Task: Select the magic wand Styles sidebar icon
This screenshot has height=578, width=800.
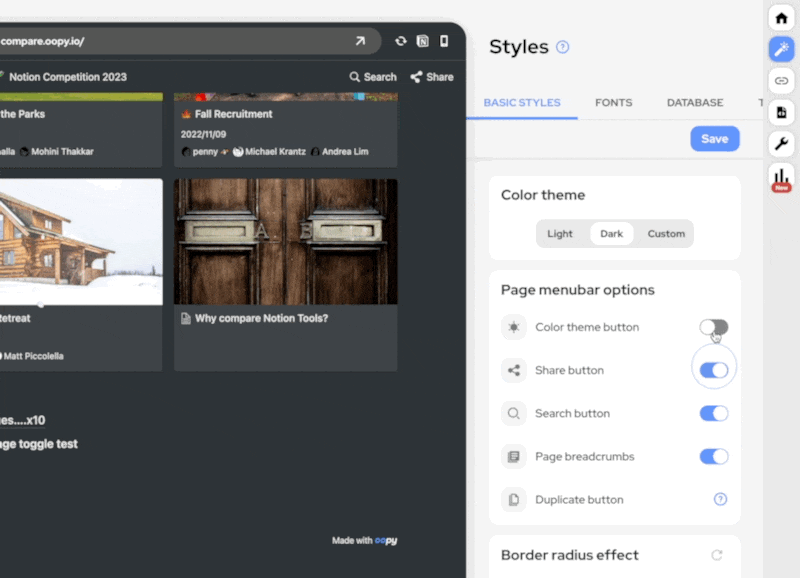Action: (x=781, y=49)
